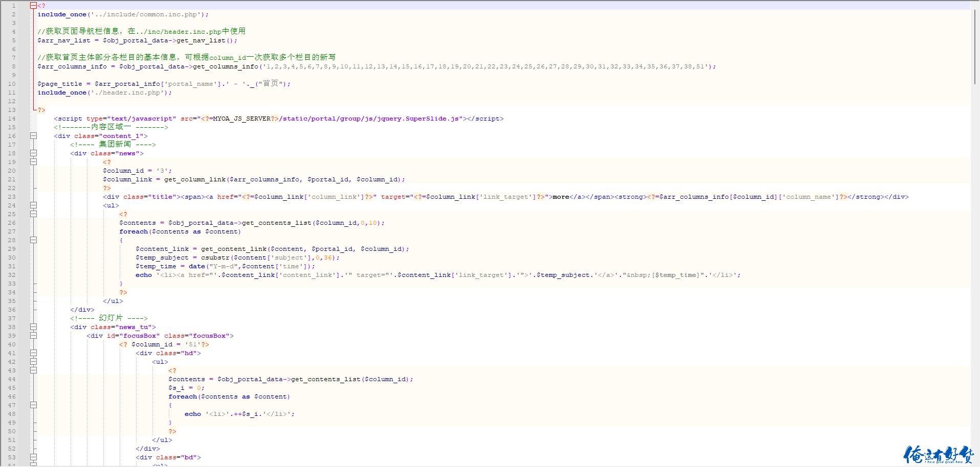
Task: Click the 幻灯片 comment on line 37
Action: point(109,318)
